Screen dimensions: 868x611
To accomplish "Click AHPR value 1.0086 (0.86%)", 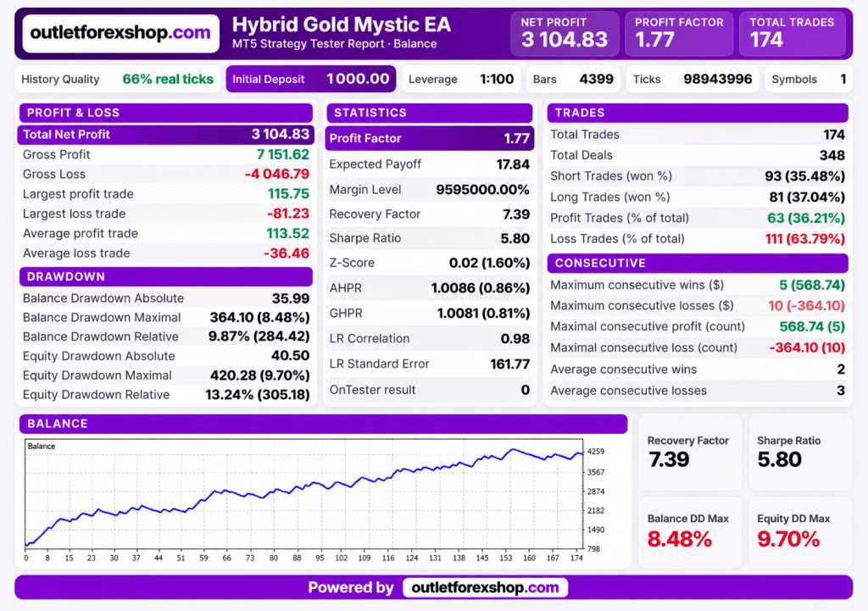I will (x=481, y=288).
